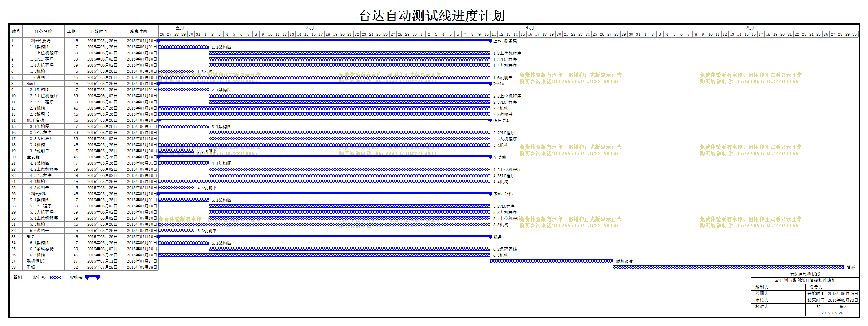Image resolution: width=868 pixels, height=326 pixels.
Task: Click the 载具 summary bar
Action: [x=324, y=236]
